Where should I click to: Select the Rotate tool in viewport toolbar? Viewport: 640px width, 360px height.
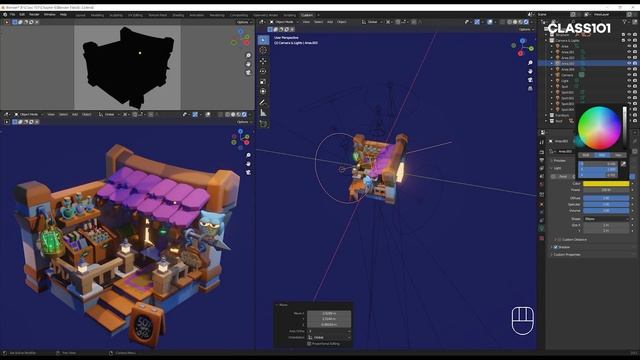(263, 71)
